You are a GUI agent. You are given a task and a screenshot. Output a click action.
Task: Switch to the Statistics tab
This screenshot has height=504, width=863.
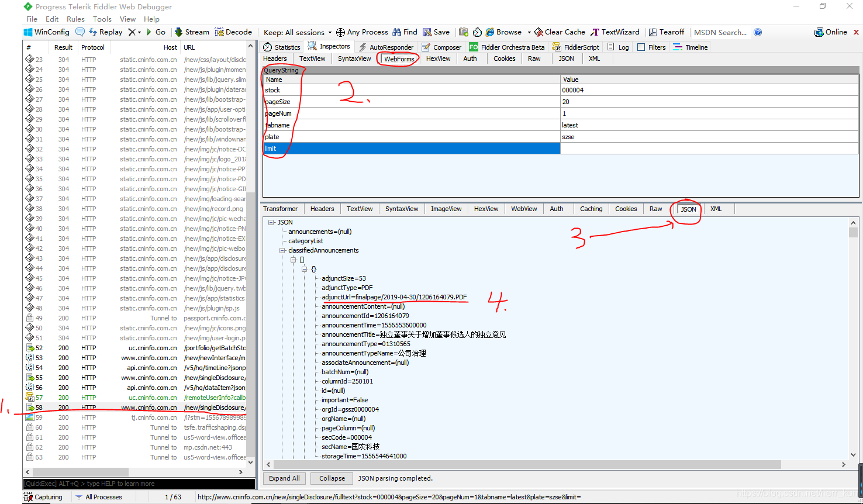pyautogui.click(x=282, y=47)
